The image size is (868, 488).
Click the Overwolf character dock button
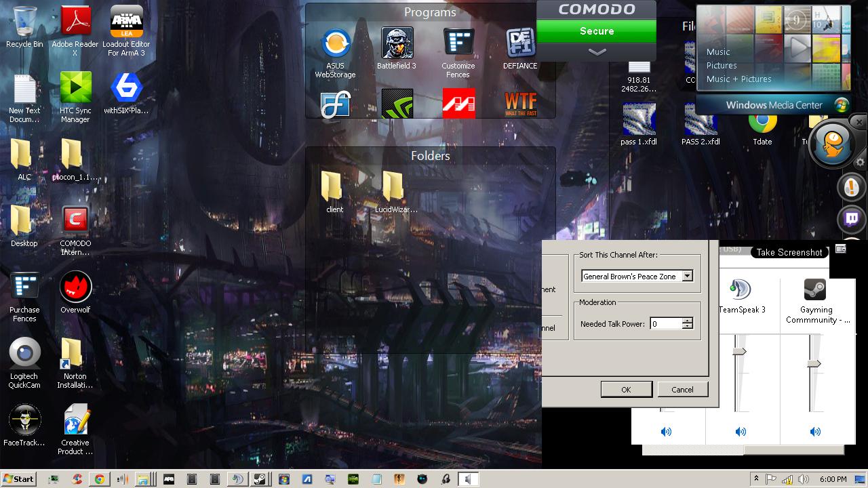click(832, 144)
